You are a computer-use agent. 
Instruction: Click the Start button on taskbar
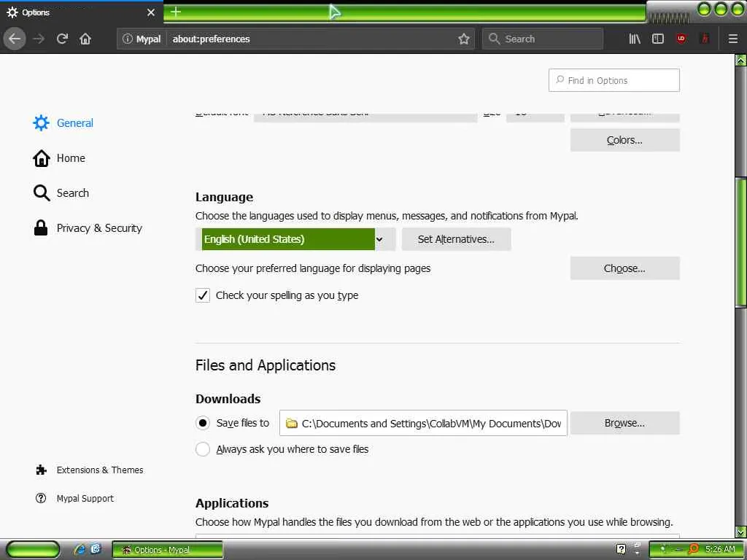(x=32, y=550)
